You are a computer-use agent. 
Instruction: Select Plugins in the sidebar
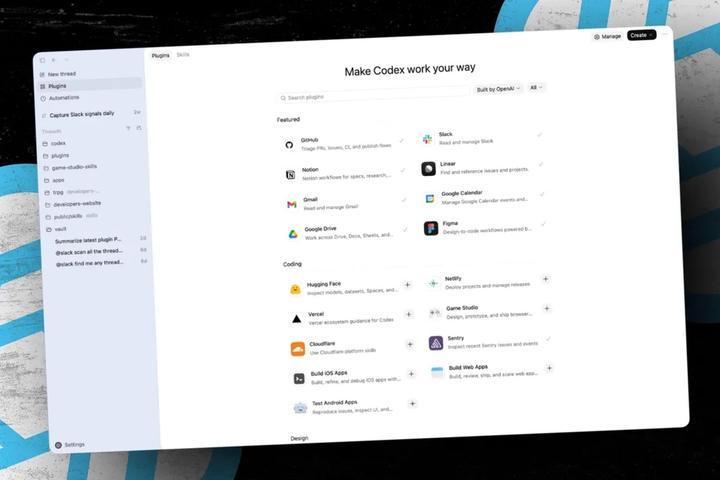pyautogui.click(x=90, y=85)
